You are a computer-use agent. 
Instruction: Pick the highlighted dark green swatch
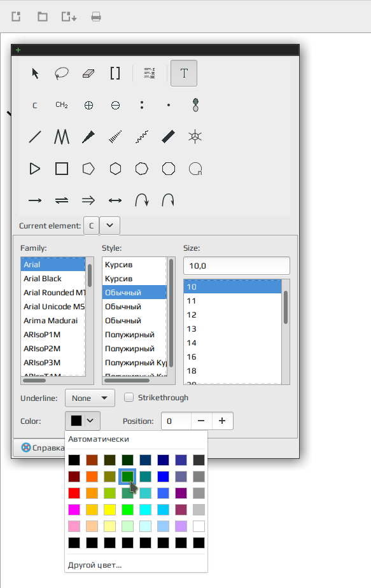click(x=127, y=477)
